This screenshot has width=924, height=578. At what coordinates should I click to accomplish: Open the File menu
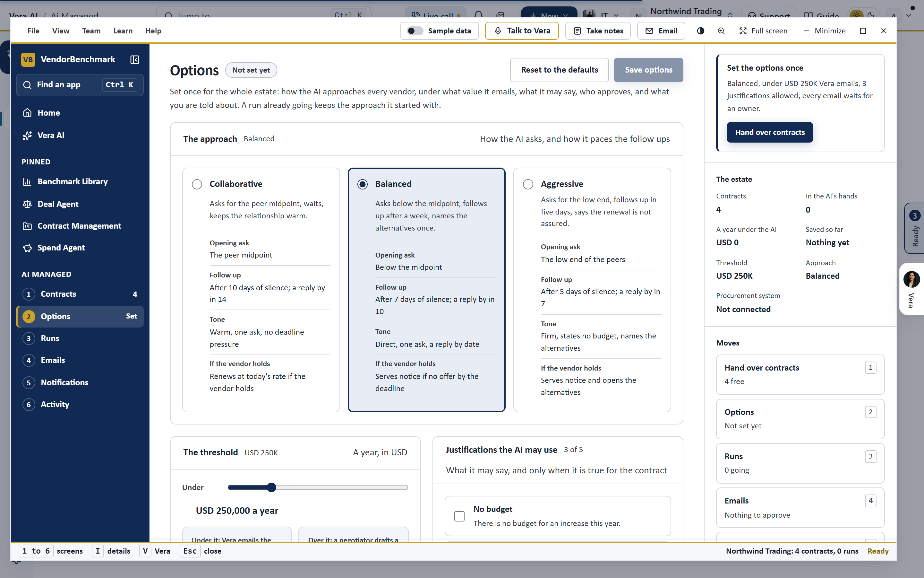(33, 31)
